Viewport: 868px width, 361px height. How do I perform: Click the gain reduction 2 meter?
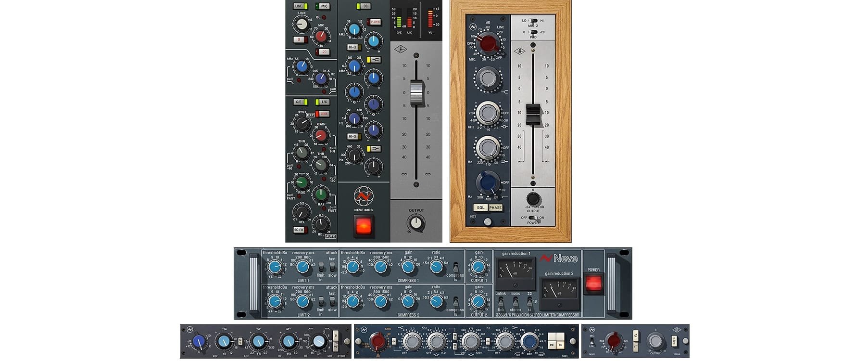[x=559, y=293]
